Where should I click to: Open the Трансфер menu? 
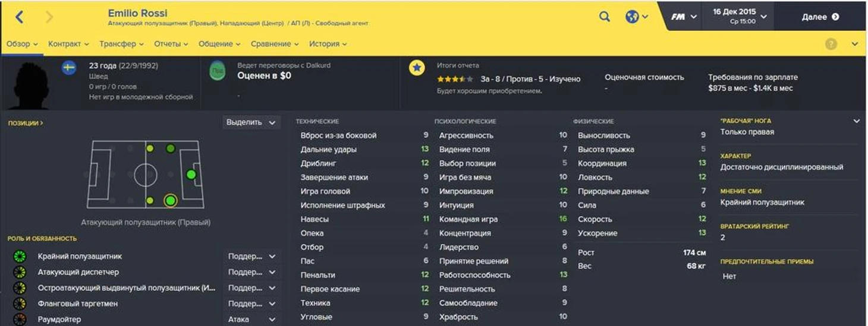coord(122,44)
